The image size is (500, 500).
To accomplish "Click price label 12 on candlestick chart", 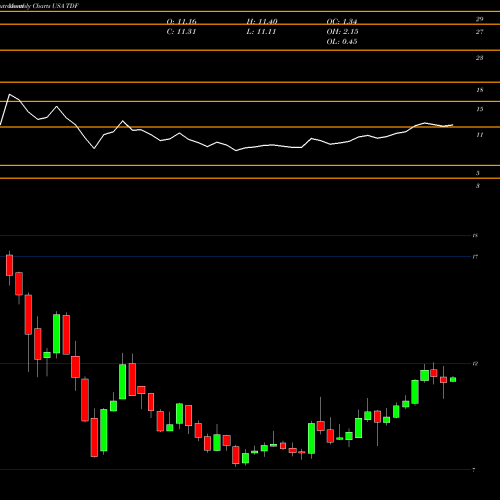I will [x=475, y=363].
